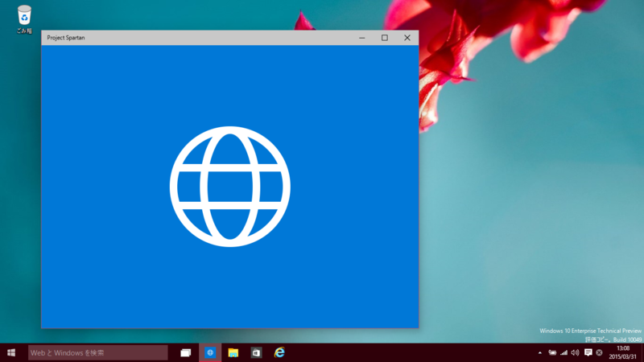Launch the Store app from the taskbar
Screen dimensions: 644x362
coord(256,352)
